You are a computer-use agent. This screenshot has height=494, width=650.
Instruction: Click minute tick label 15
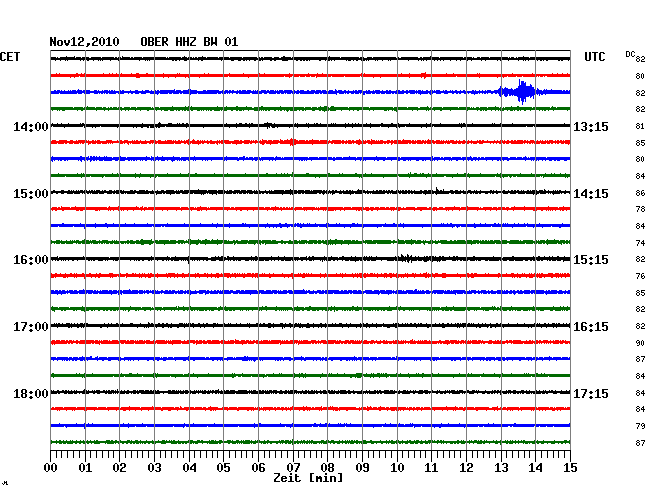(570, 467)
